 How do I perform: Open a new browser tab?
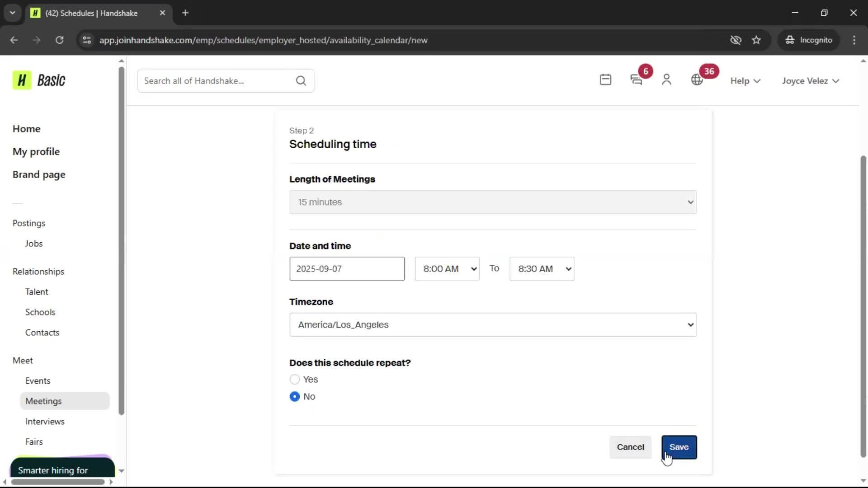pos(185,13)
